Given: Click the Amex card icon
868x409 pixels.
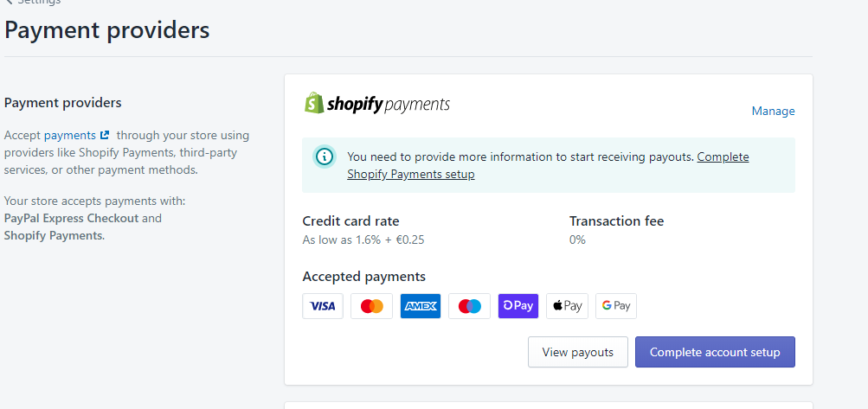Looking at the screenshot, I should 421,306.
